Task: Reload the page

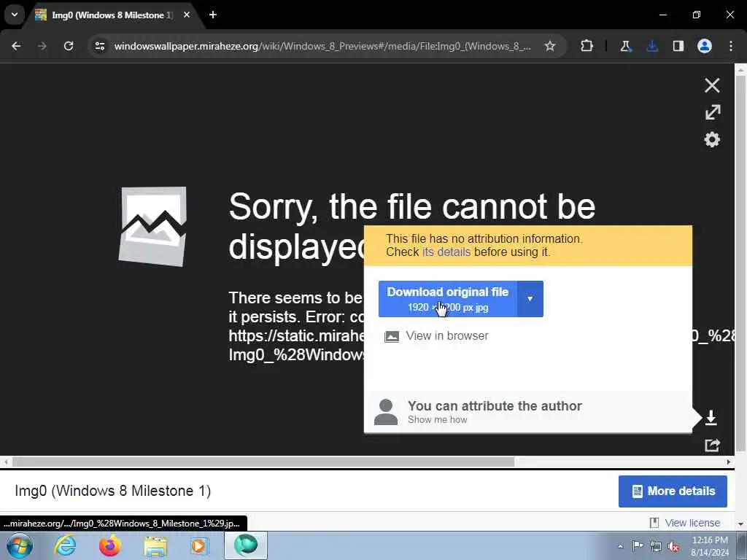Action: [x=69, y=46]
